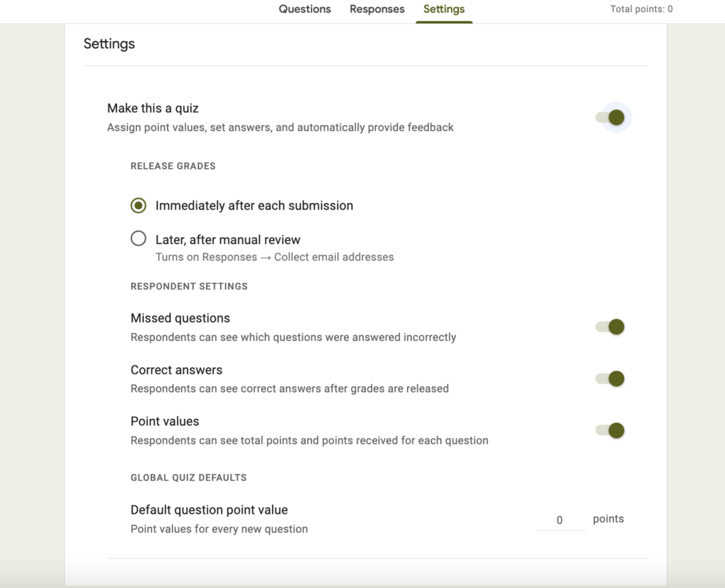Click the RELEASE GRADES section header
Screen dimensions: 725x588
point(173,166)
